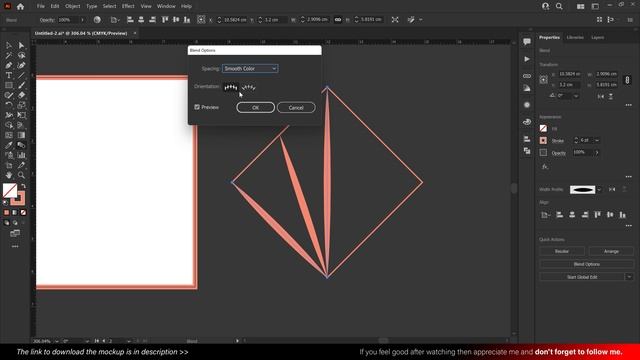Open the zoom level dropdown at bottom
Screen dimensions: 640x360
tap(56, 341)
